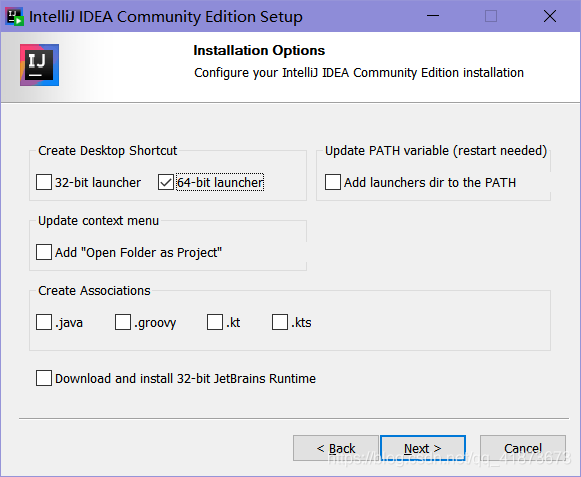Enable the 32-bit launcher shortcut checkbox

point(44,182)
